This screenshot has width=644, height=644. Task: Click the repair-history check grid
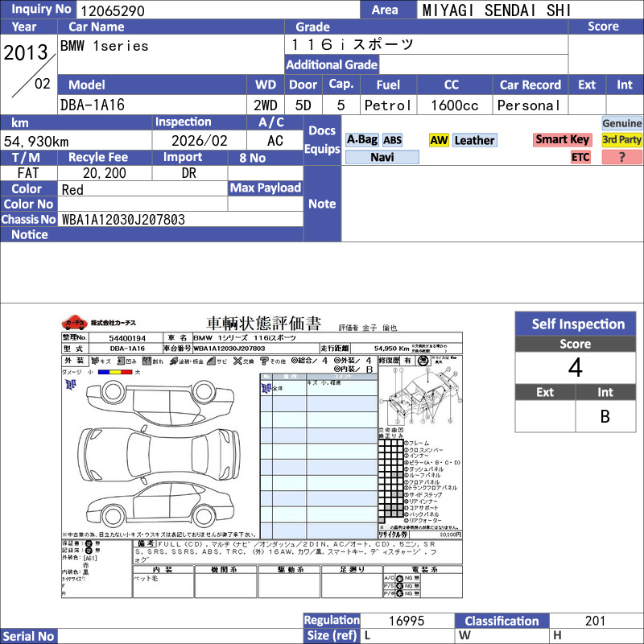click(391, 481)
